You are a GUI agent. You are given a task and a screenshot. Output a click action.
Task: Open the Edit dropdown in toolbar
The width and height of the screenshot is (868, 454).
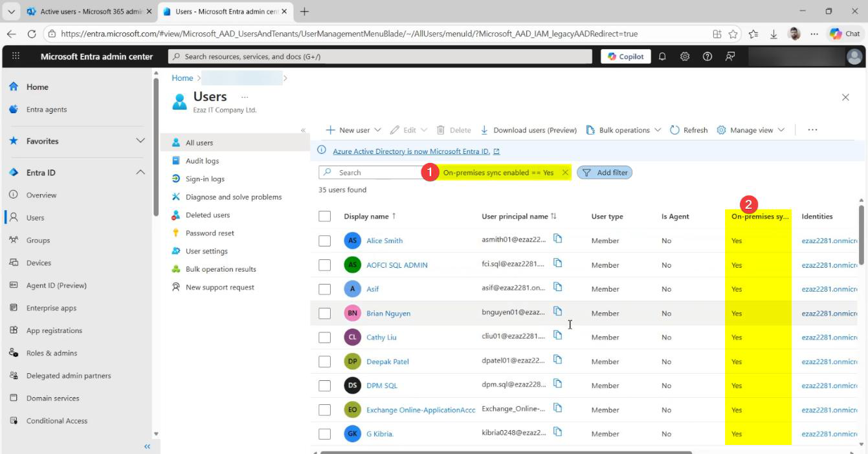408,130
